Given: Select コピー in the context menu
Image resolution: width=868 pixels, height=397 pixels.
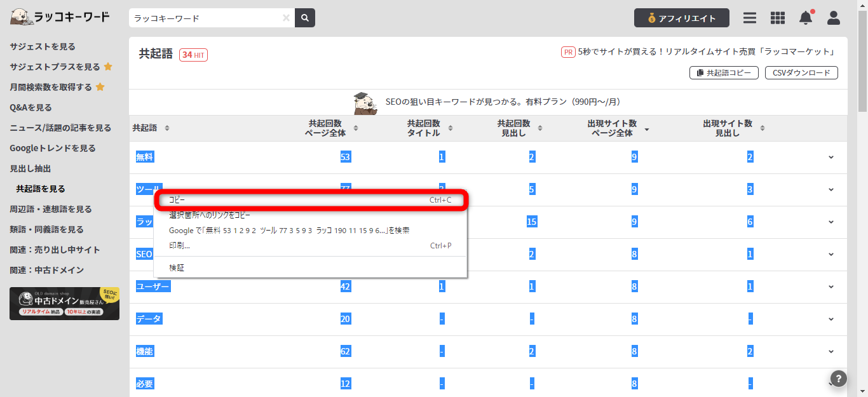Looking at the screenshot, I should pyautogui.click(x=311, y=200).
